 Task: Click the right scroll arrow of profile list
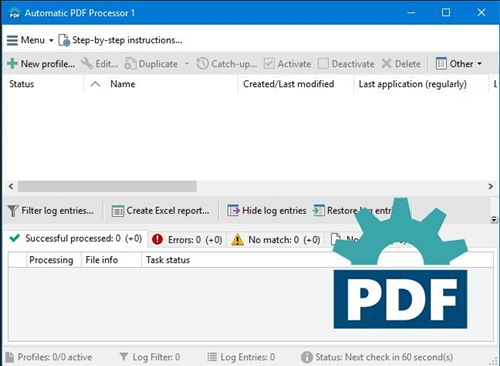(x=490, y=186)
